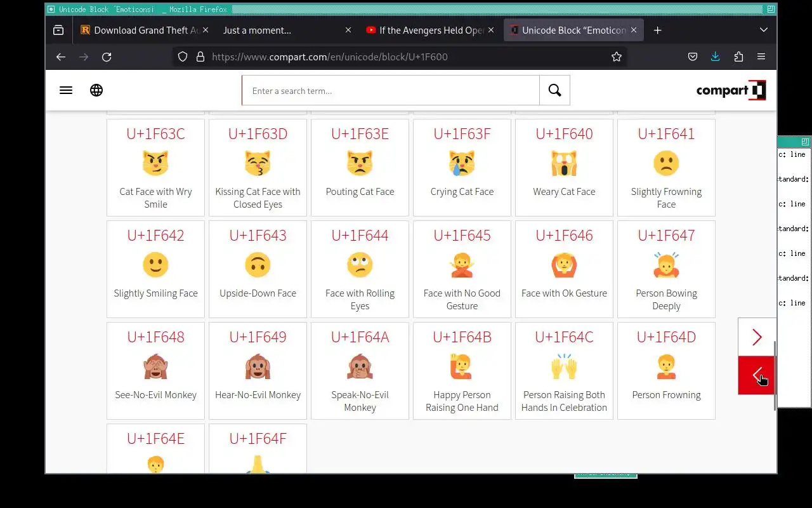Open U+1F63F Crying Cat Face card
The height and width of the screenshot is (508, 812).
[462, 168]
